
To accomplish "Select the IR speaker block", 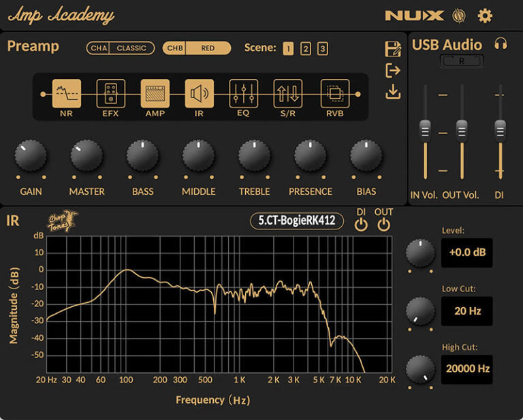I will tap(199, 93).
